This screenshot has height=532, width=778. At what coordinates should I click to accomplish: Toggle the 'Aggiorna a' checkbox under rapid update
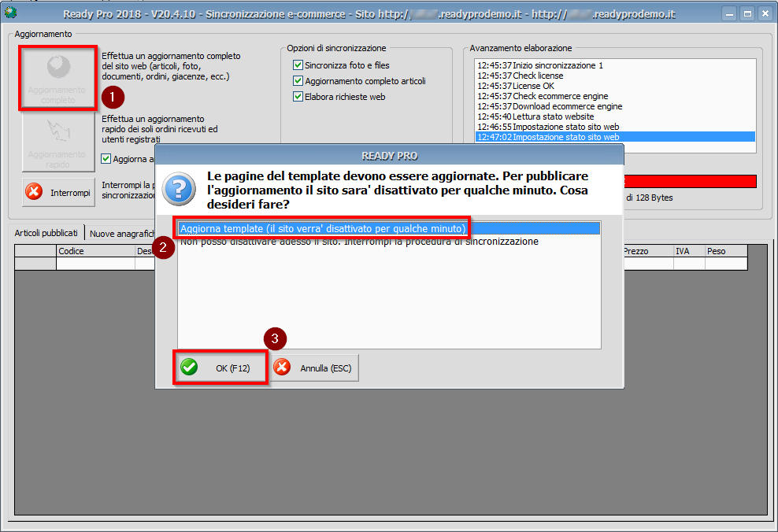coord(106,159)
